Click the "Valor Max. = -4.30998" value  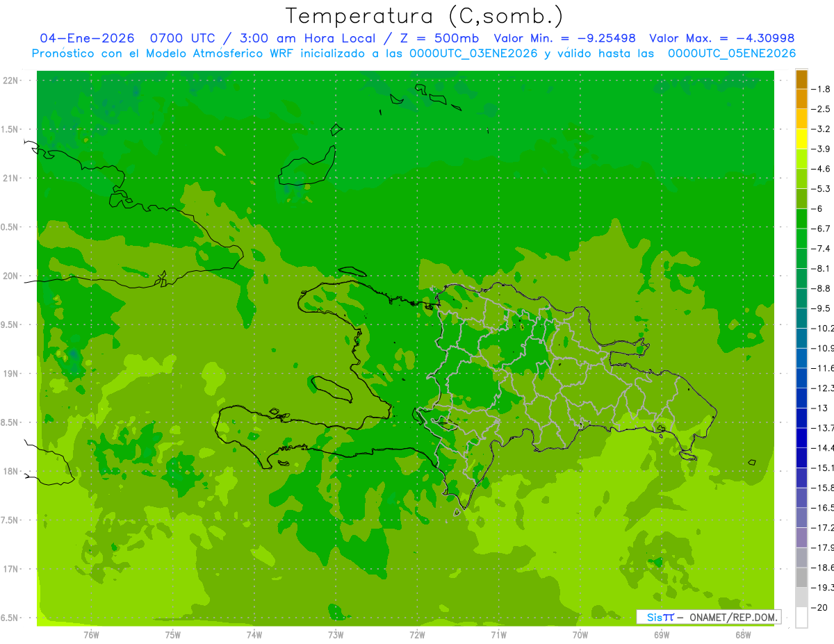click(721, 39)
